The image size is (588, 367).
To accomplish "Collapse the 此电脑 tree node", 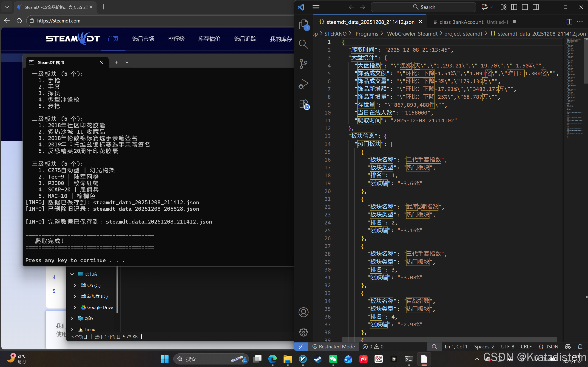I will click(x=72, y=274).
